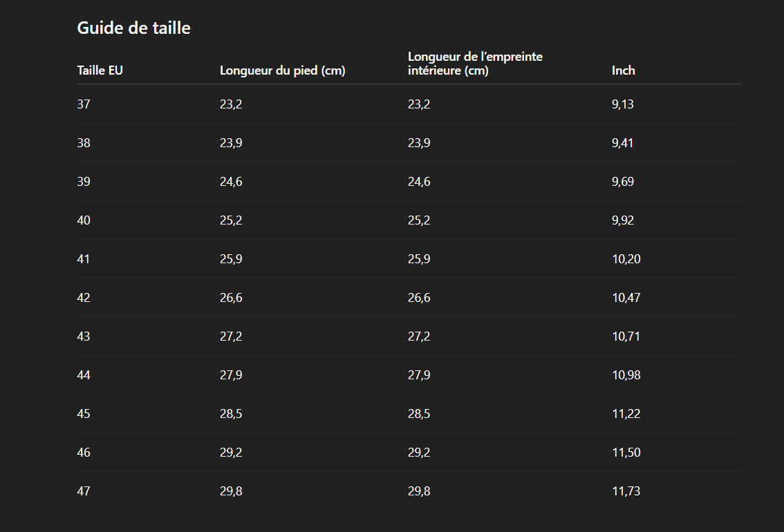Select EU size 42 cell

(84, 298)
